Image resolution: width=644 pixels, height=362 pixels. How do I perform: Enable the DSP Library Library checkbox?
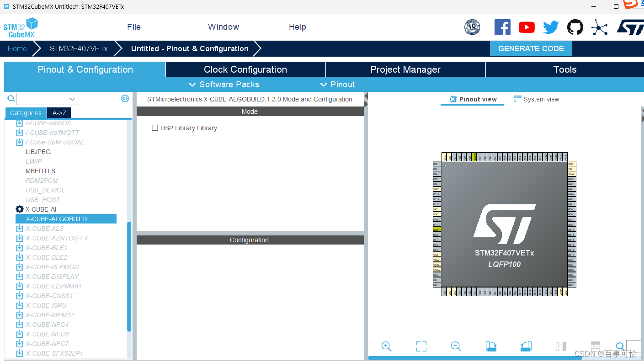pyautogui.click(x=155, y=128)
